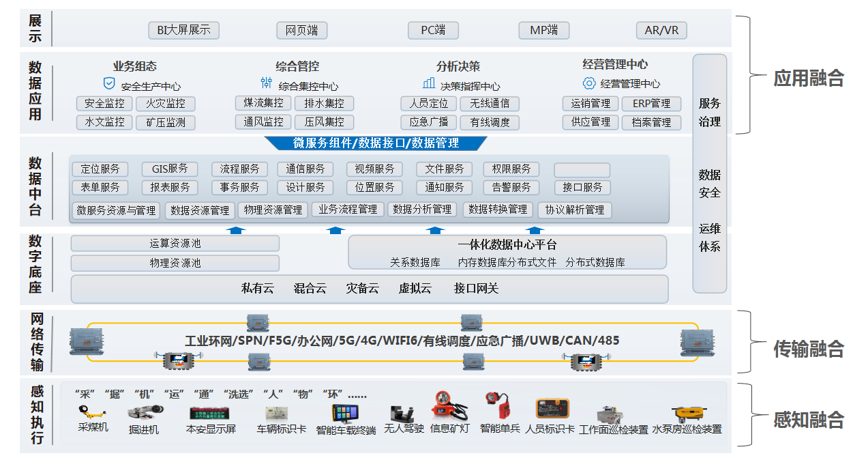The width and height of the screenshot is (868, 458).
Task: Select the AR/VR display option
Action: 661,30
